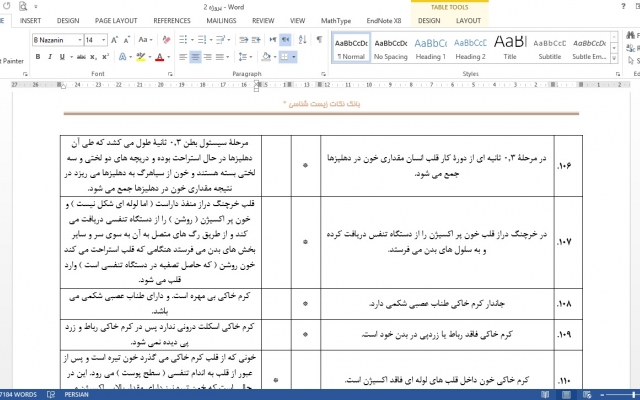The width and height of the screenshot is (640, 400).
Task: Switch to the REVIEW tab
Action: 263,21
